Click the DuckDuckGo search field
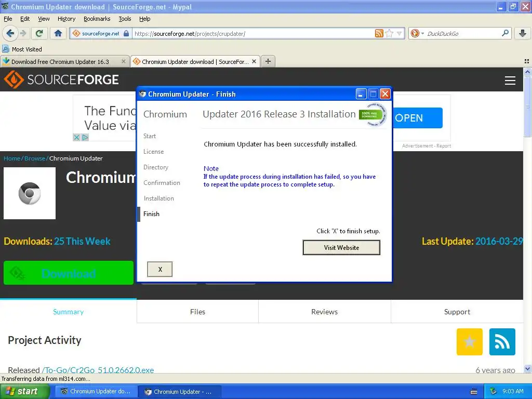532x399 pixels. click(x=463, y=33)
